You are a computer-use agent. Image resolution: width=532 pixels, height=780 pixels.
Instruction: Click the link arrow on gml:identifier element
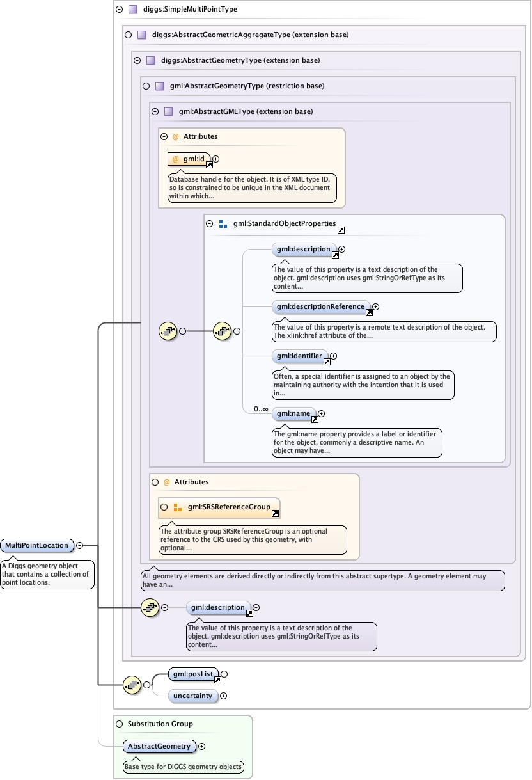pyautogui.click(x=326, y=362)
